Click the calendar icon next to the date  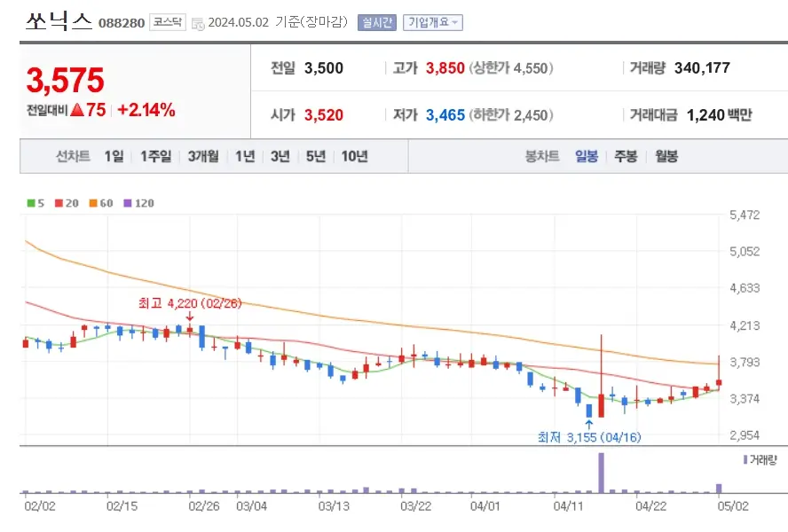click(x=198, y=23)
